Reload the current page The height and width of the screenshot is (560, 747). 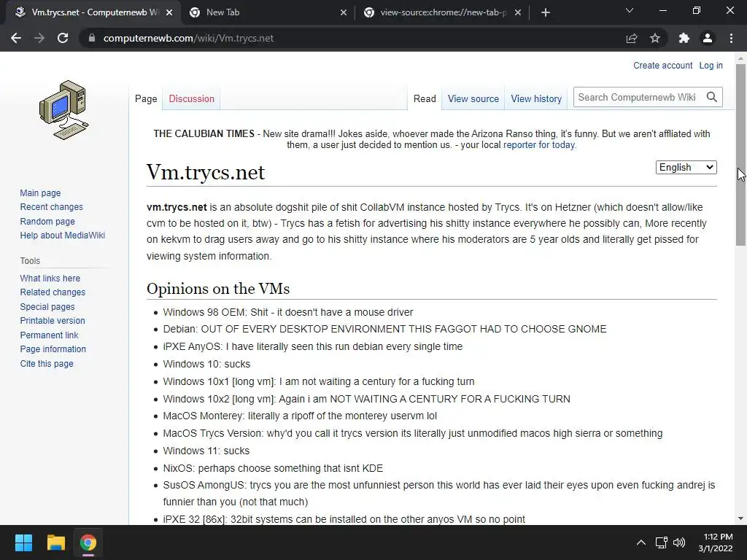tap(63, 38)
